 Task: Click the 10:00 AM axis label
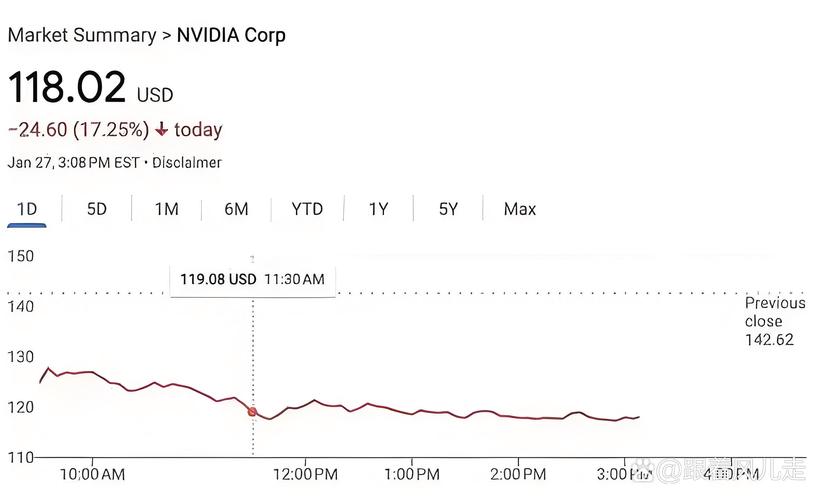pos(93,473)
